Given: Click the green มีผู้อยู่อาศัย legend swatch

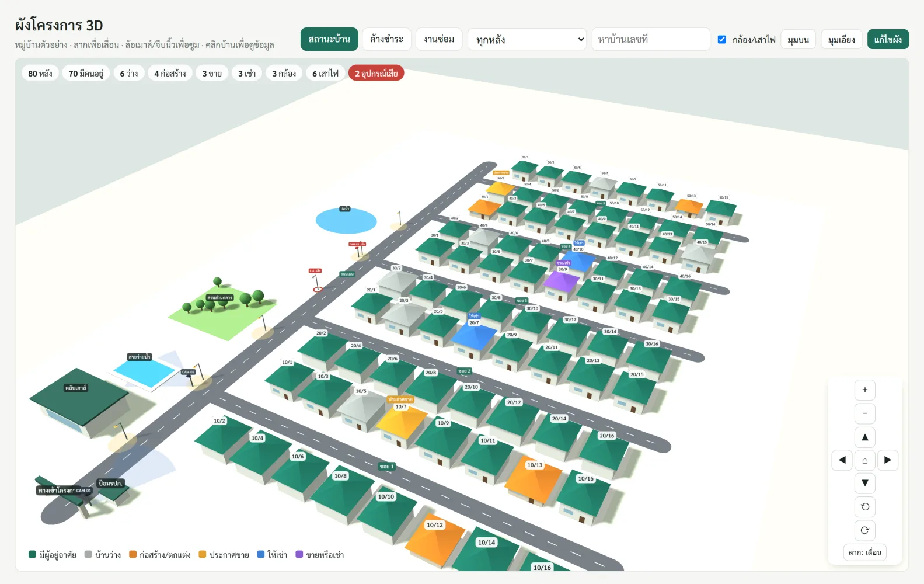Looking at the screenshot, I should click(33, 554).
